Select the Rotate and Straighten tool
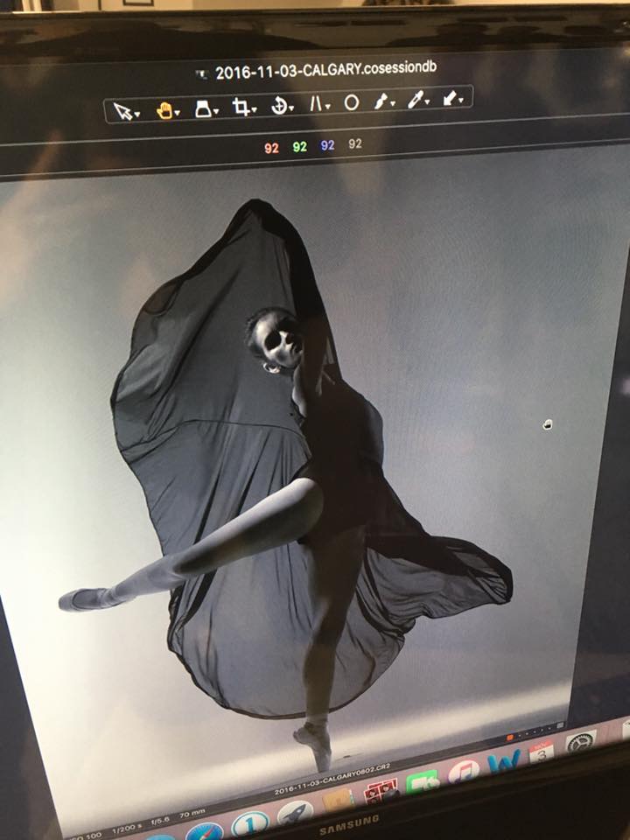Screen dimensions: 630x840 (x=279, y=106)
